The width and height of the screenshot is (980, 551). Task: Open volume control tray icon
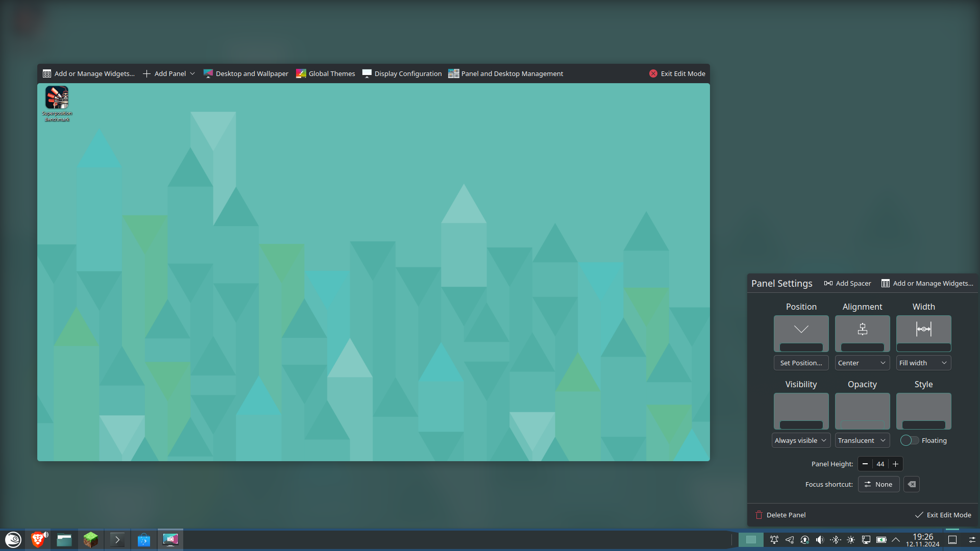pos(820,540)
